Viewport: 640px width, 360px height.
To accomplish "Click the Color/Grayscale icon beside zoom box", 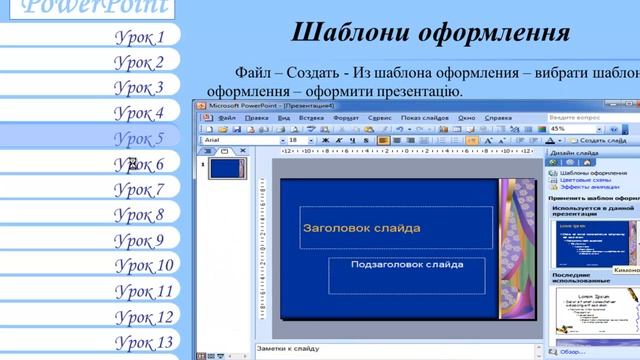I will (x=542, y=129).
